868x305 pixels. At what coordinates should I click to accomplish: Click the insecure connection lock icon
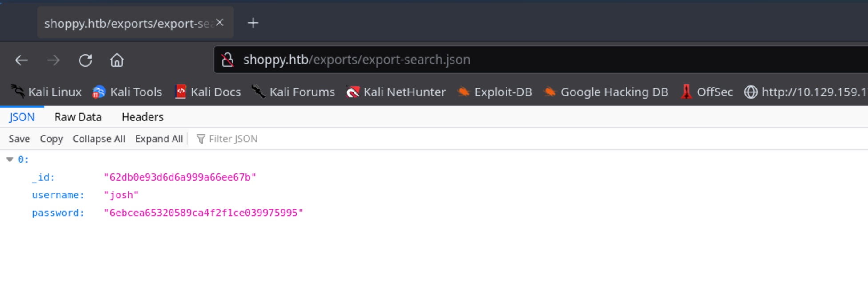click(228, 60)
